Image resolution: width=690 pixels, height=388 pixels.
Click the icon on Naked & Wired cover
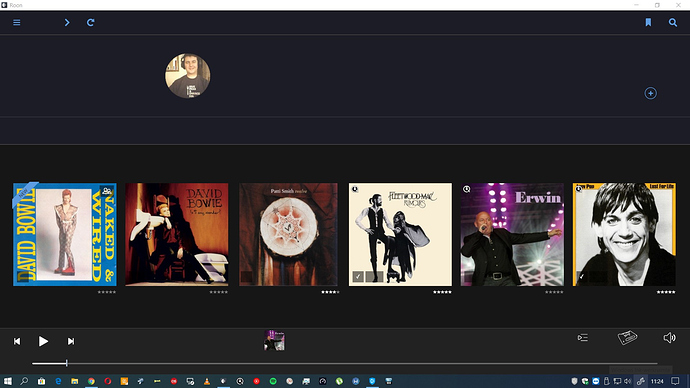106,191
